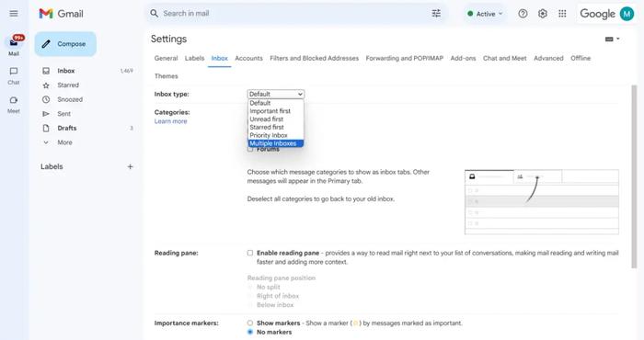Click the search options filter icon

click(436, 14)
